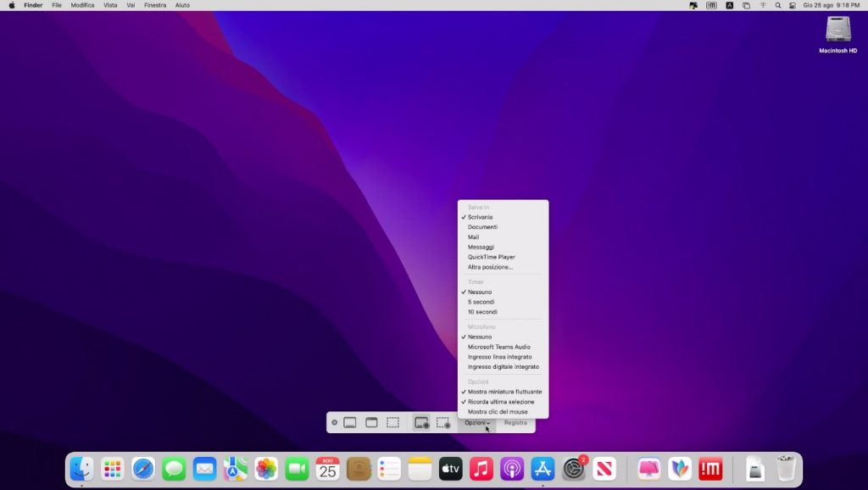The image size is (868, 490).
Task: Open the Finestra menu
Action: point(155,5)
